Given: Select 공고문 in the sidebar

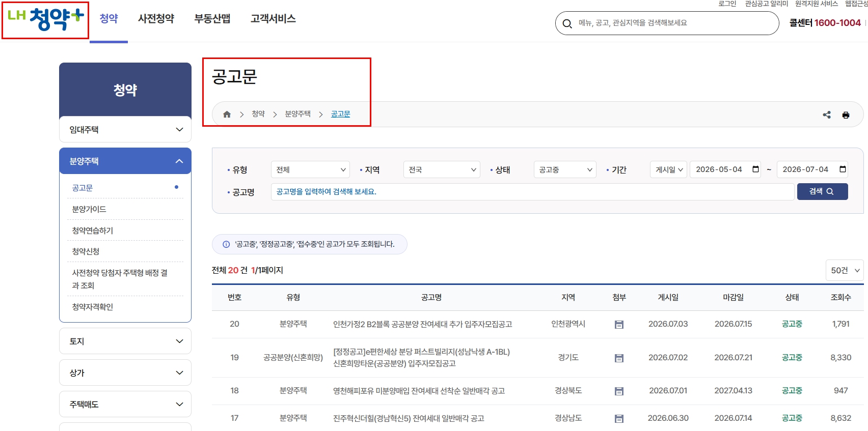Looking at the screenshot, I should pos(83,188).
